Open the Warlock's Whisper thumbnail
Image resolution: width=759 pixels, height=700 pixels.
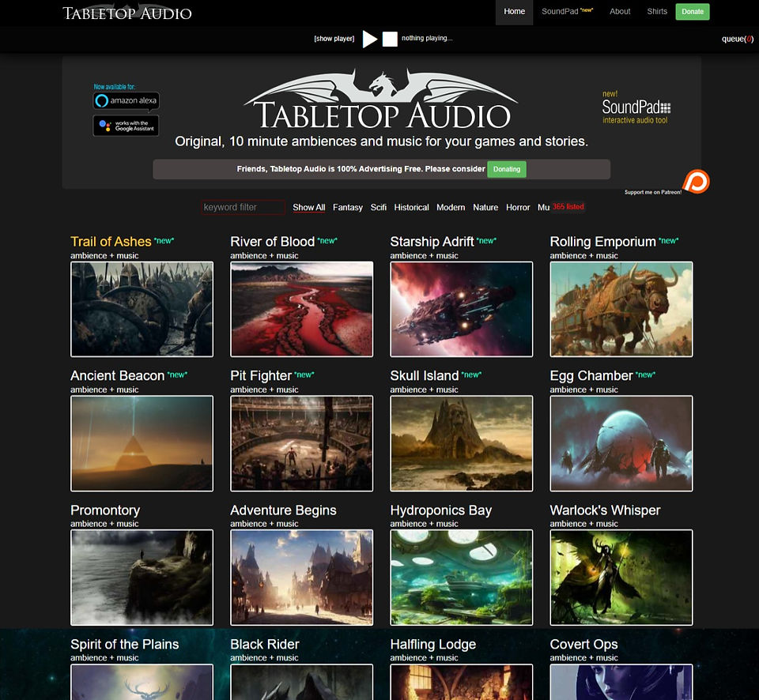[x=621, y=578]
